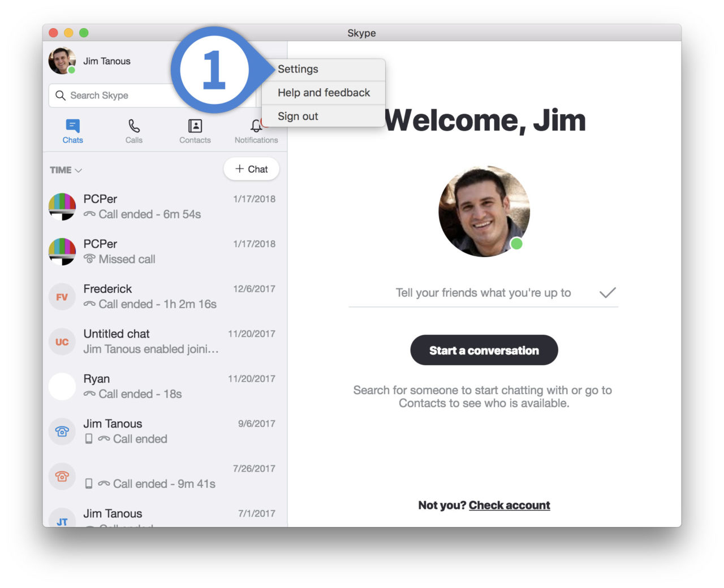The height and width of the screenshot is (588, 724).
Task: Click the blue phone avatar icon
Action: click(62, 432)
